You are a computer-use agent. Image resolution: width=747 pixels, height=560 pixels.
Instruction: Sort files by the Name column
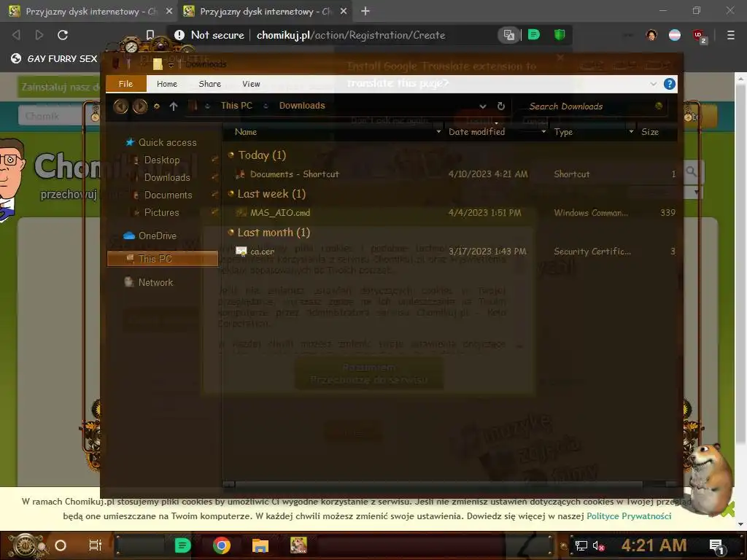click(x=245, y=132)
